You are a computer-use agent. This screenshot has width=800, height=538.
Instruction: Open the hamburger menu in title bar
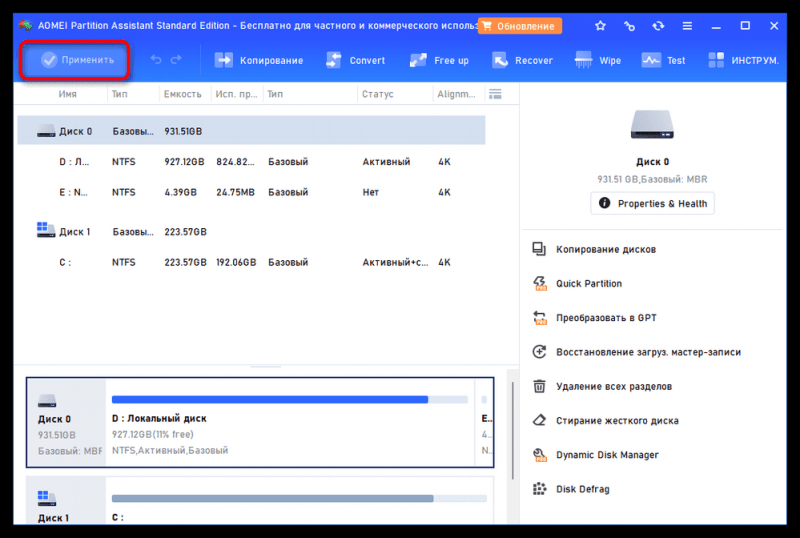point(687,26)
